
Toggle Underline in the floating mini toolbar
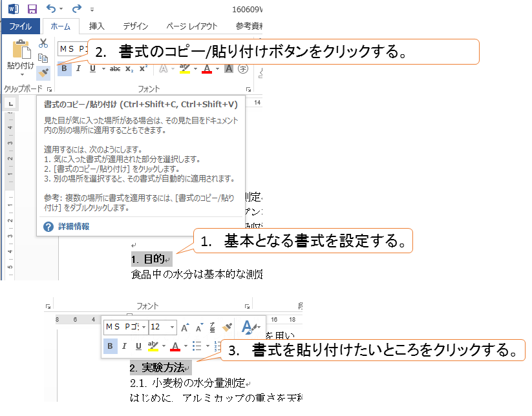click(x=138, y=346)
